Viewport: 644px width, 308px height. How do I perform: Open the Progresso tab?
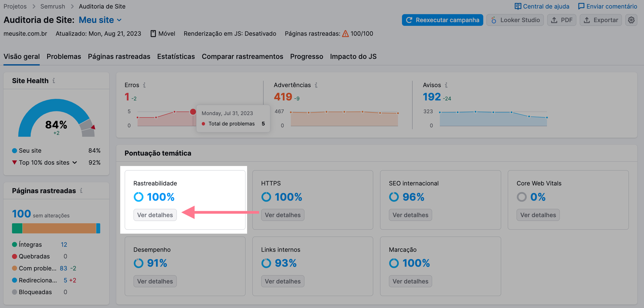(x=307, y=57)
